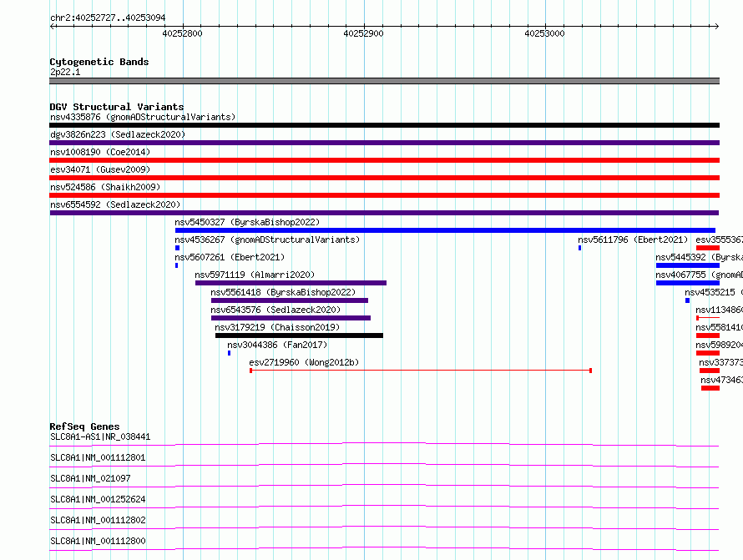Click the red bar under esv3555367 label

click(x=708, y=248)
